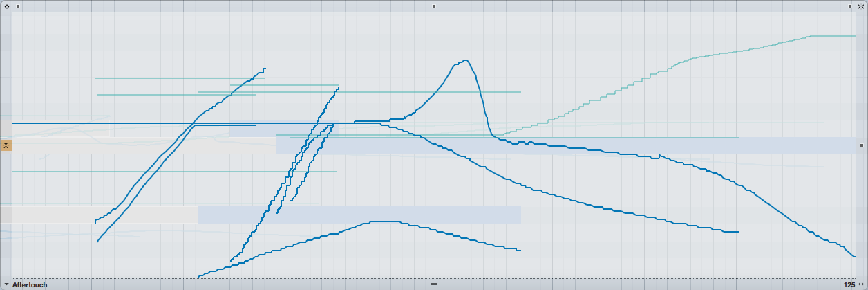868x290 pixels.
Task: Click the diamond icon in top-left corner
Action: point(6,6)
